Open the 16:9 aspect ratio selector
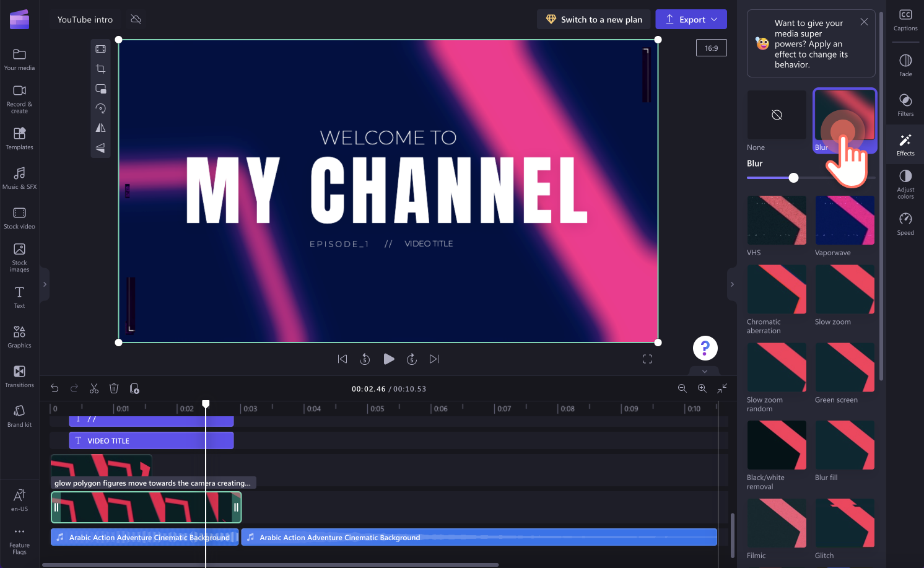This screenshot has width=924, height=568. [711, 48]
